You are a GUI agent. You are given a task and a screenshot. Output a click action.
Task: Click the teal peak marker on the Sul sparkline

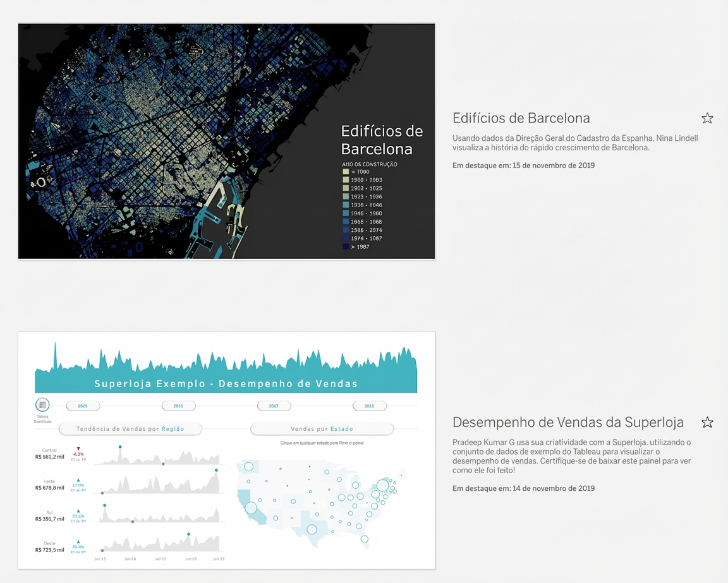104,505
